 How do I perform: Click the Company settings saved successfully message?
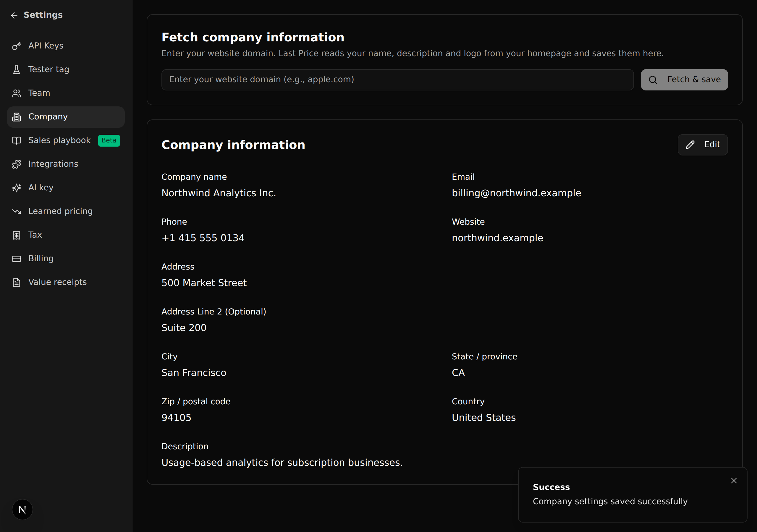click(610, 501)
